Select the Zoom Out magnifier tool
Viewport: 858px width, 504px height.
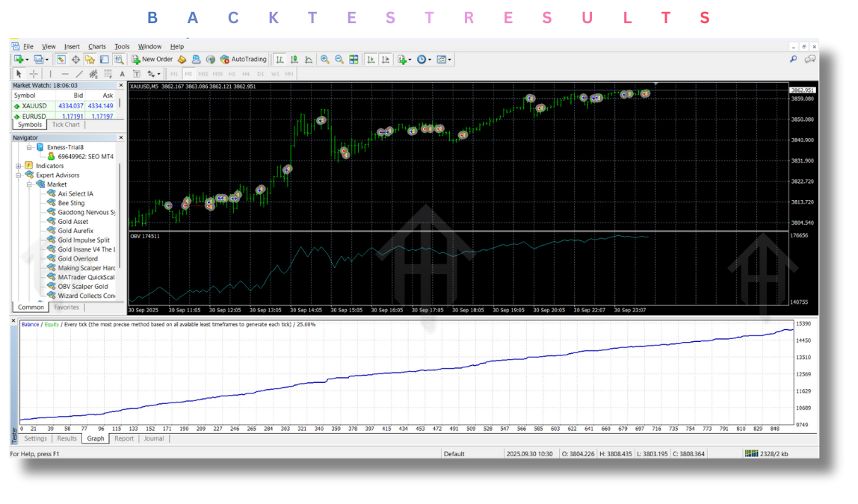339,59
